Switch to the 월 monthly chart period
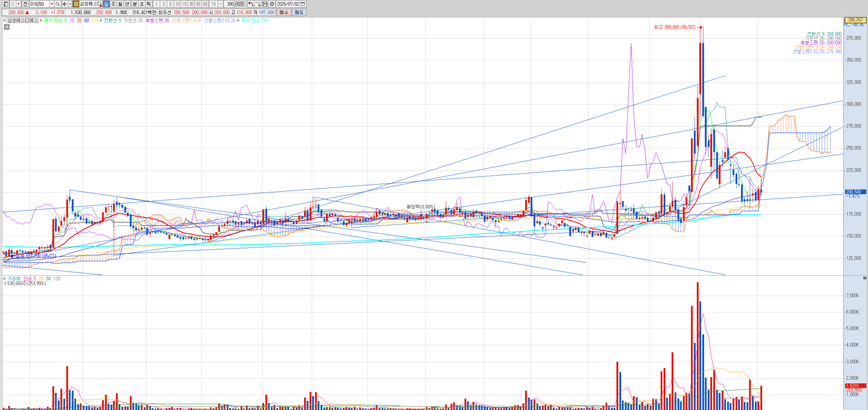The height and width of the screenshot is (410, 868). (120, 4)
